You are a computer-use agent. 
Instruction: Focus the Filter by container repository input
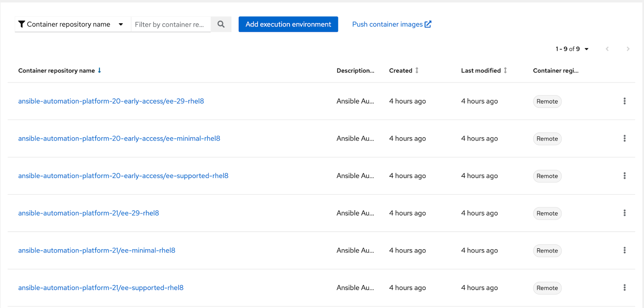(x=171, y=25)
